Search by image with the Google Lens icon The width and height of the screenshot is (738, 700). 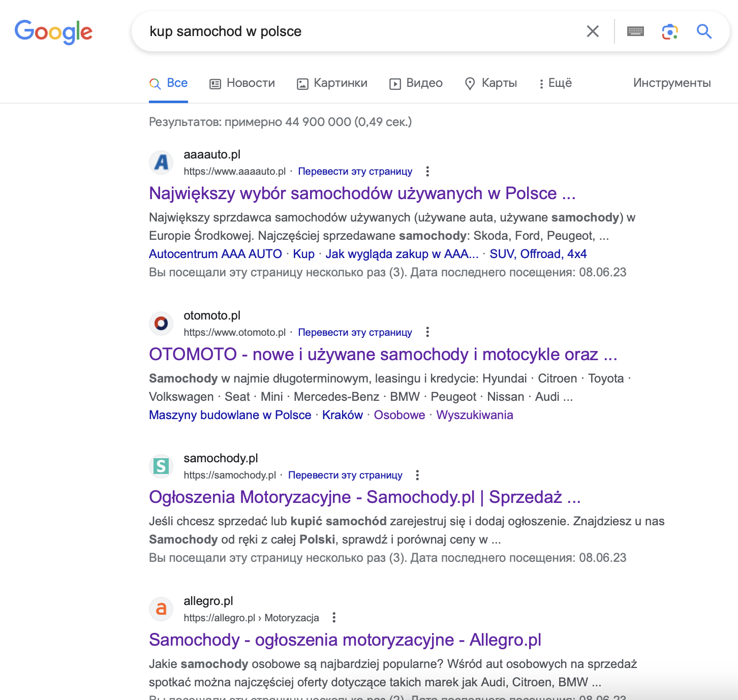[670, 31]
